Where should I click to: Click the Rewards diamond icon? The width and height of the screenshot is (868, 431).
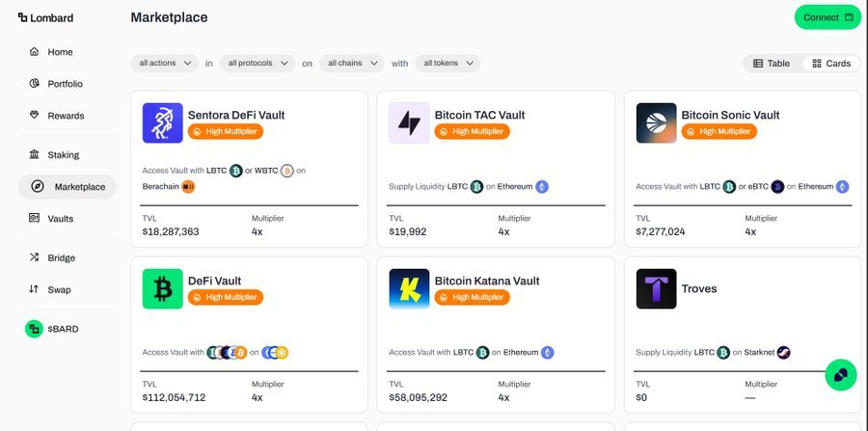tap(35, 115)
